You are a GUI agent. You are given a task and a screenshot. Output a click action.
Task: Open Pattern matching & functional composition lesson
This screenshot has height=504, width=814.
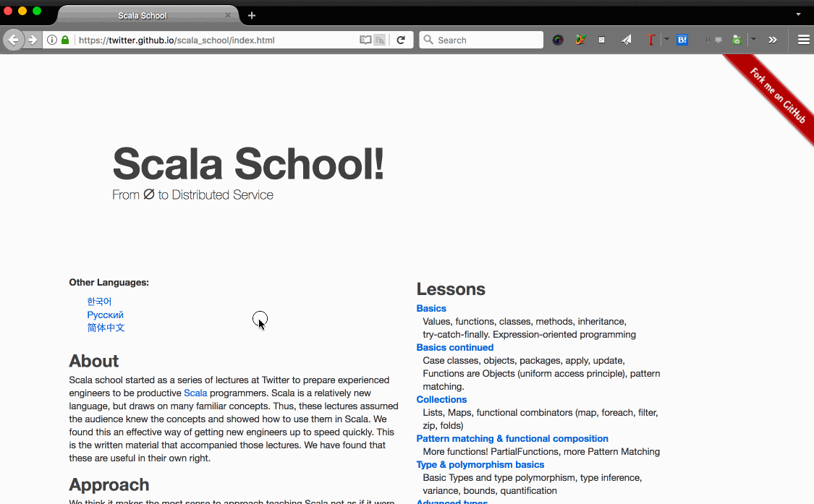point(512,439)
